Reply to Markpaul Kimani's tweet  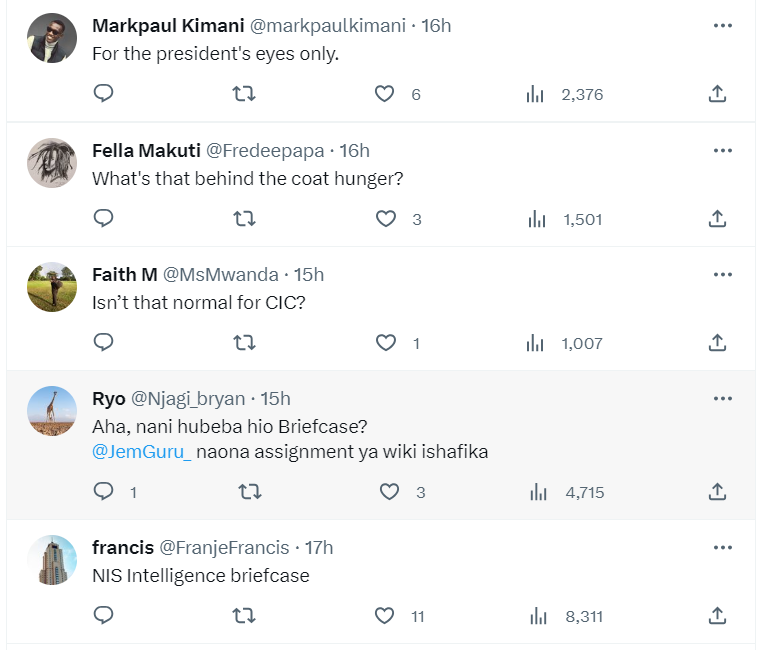(x=104, y=94)
